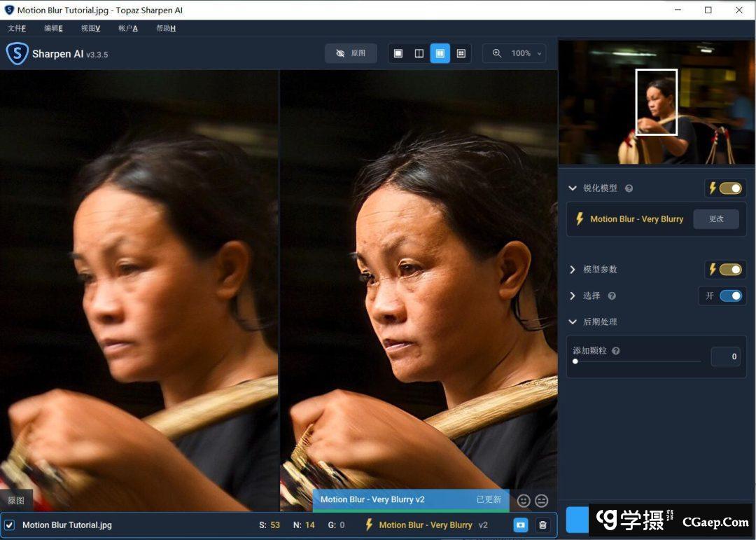Open the 100% zoom dropdown
The width and height of the screenshot is (756, 540).
click(514, 53)
